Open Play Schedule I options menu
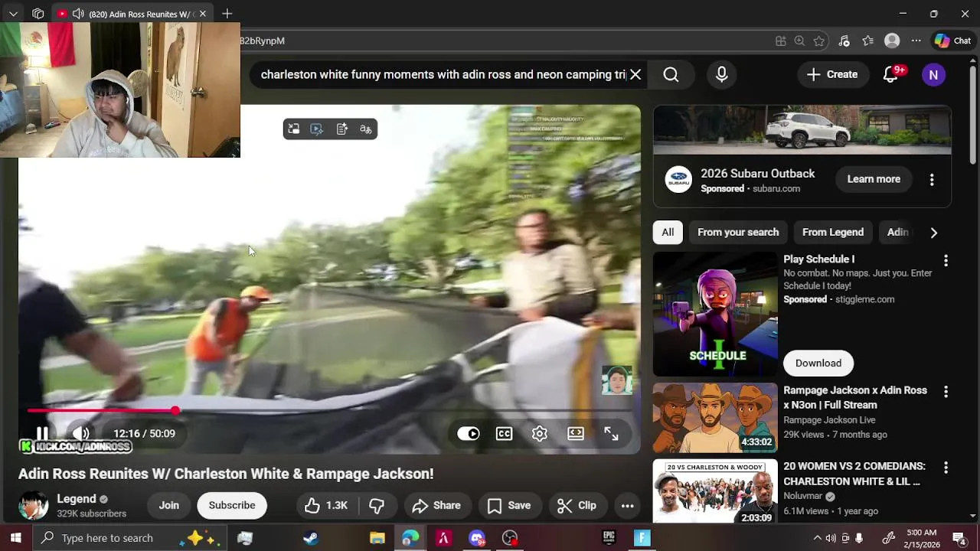The width and height of the screenshot is (980, 551). click(946, 261)
